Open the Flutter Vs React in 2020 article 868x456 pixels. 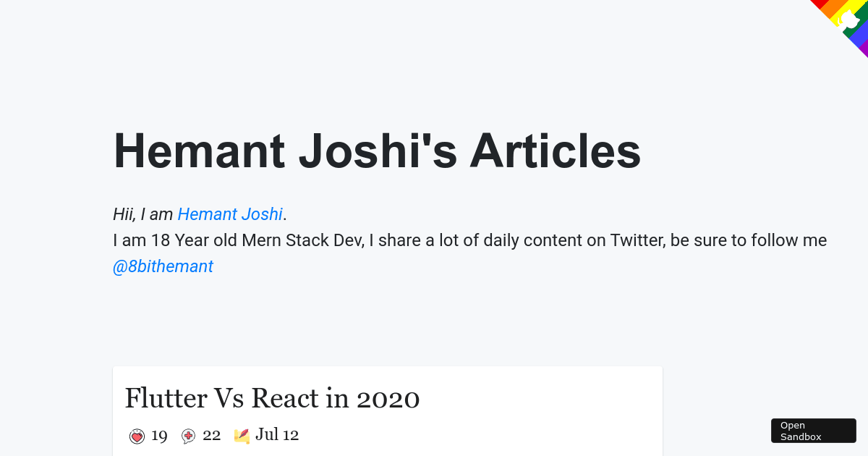click(272, 398)
